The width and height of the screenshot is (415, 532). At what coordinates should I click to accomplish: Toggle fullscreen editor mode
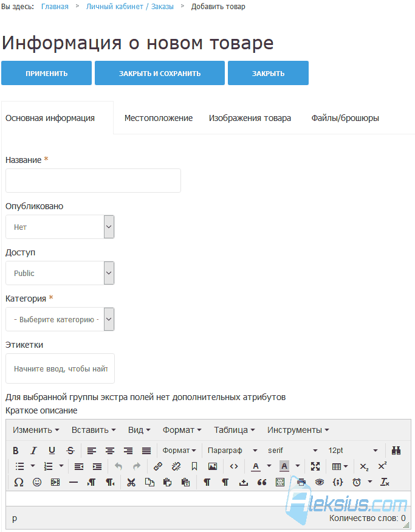pyautogui.click(x=315, y=466)
